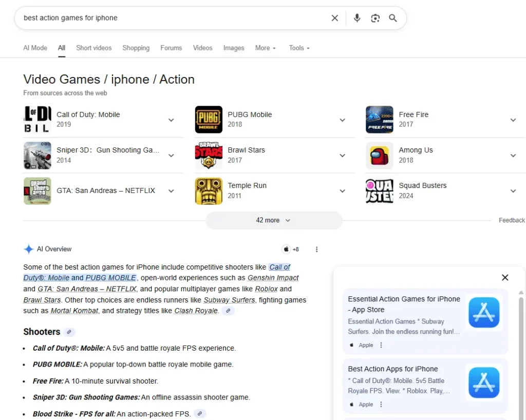Expand Free Fire details chevron

513,120
